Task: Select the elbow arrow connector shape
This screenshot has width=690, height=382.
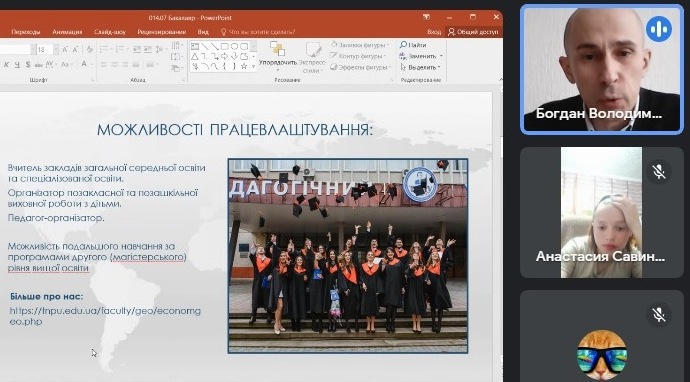Action: (215, 56)
